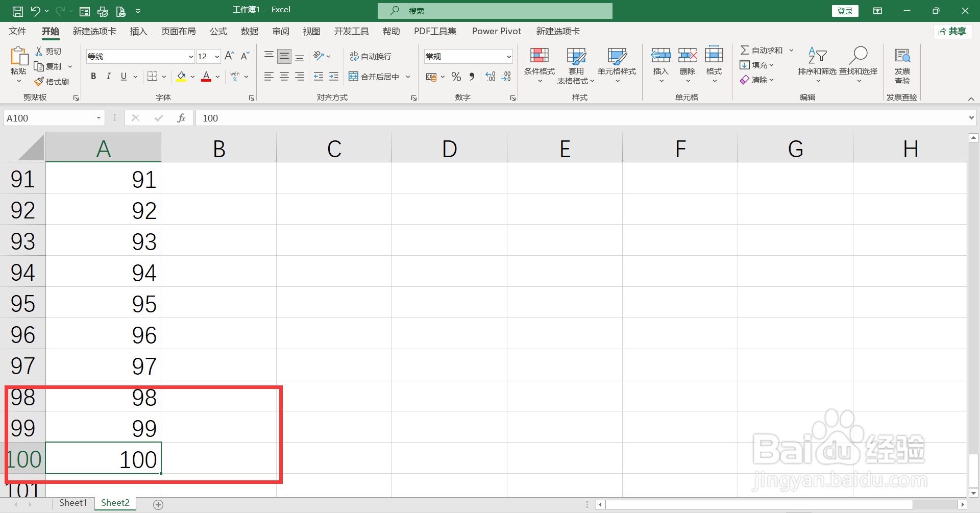Click the Merge and Center (合并后居中) button
The height and width of the screenshot is (513, 980).
tap(375, 77)
